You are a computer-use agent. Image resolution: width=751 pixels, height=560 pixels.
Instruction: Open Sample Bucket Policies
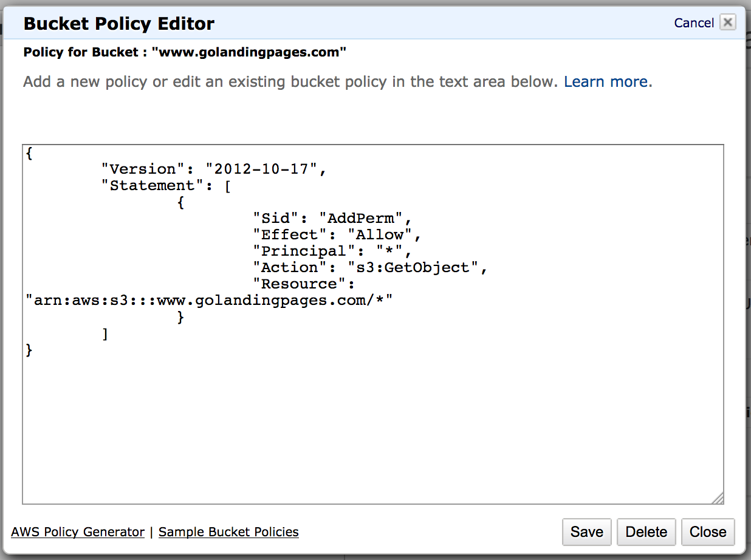point(228,531)
